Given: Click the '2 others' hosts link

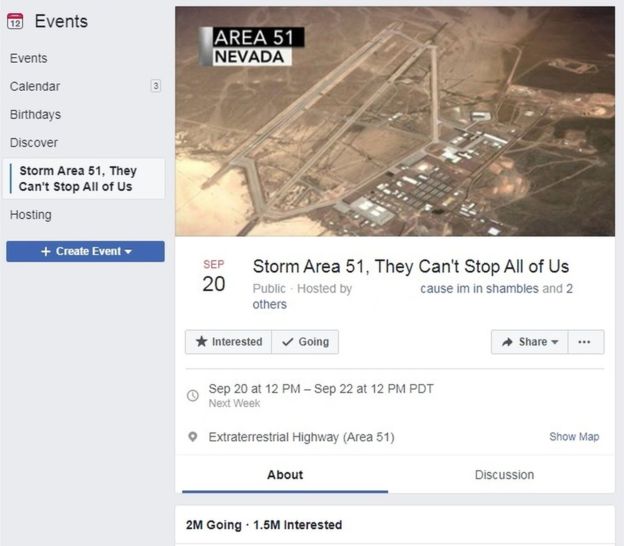Looking at the screenshot, I should click(x=270, y=304).
